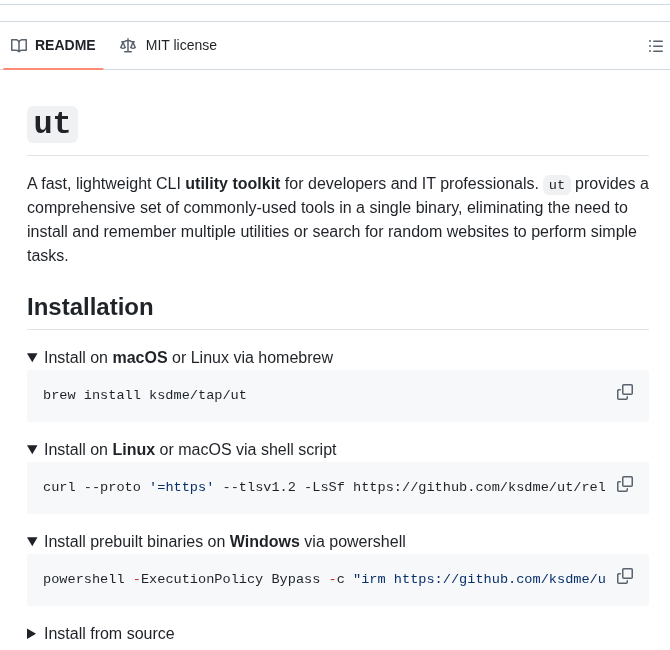670x650 pixels.
Task: Open the README outline menu icon
Action: [655, 46]
